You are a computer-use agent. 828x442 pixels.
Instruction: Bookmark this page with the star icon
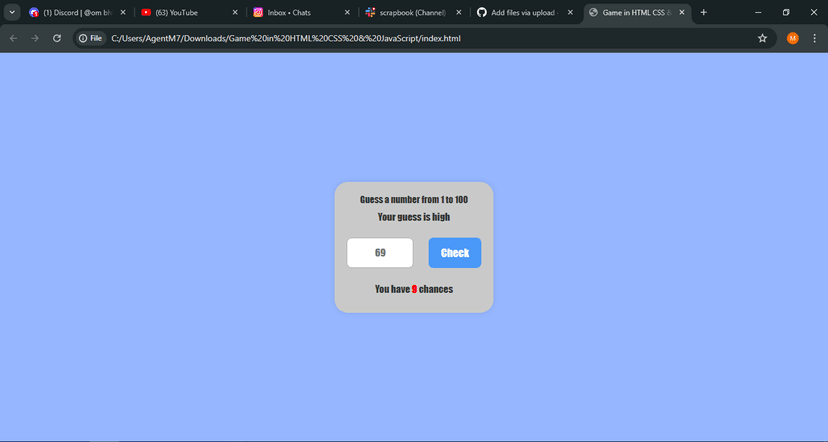pos(762,38)
